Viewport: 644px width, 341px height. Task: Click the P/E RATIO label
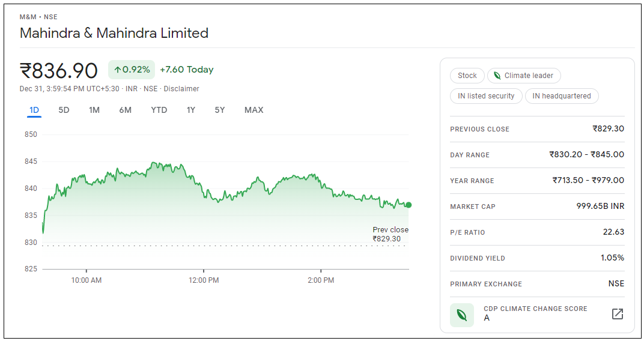tap(467, 233)
